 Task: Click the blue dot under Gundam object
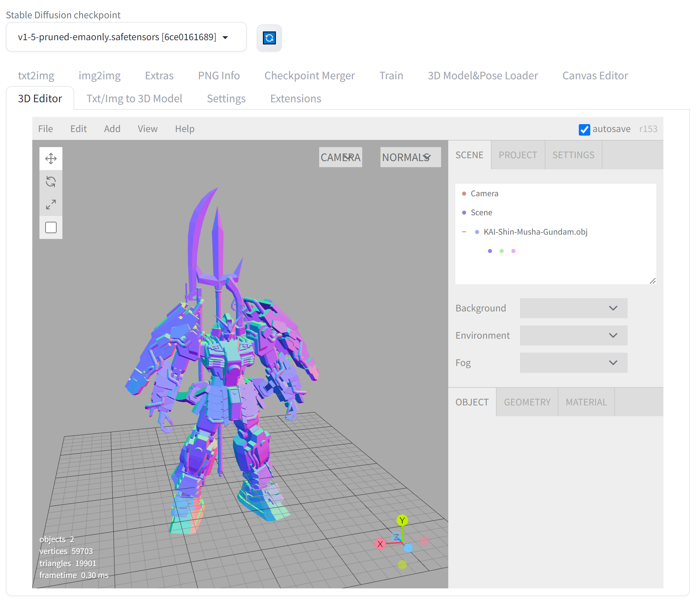490,251
